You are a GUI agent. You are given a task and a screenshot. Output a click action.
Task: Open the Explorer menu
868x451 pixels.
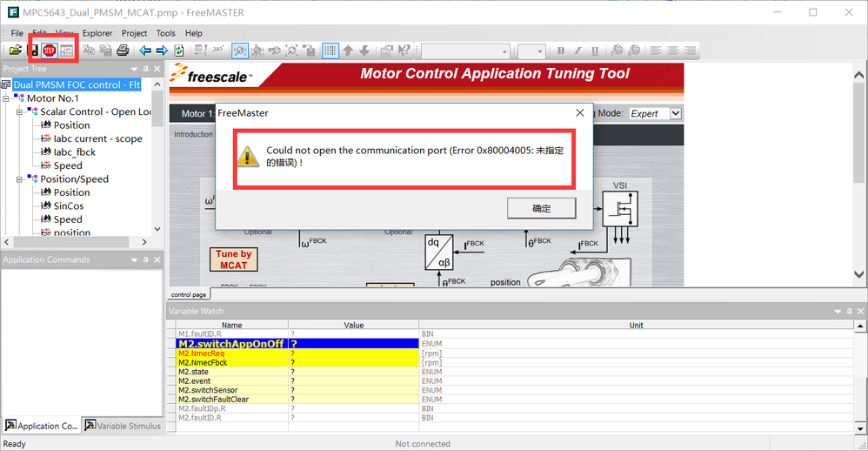(x=97, y=33)
